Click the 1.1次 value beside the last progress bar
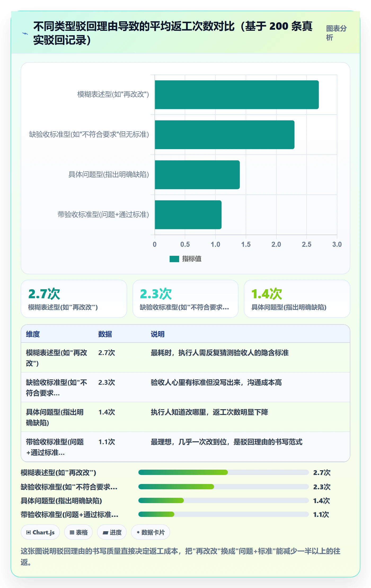371x588 pixels. click(321, 514)
